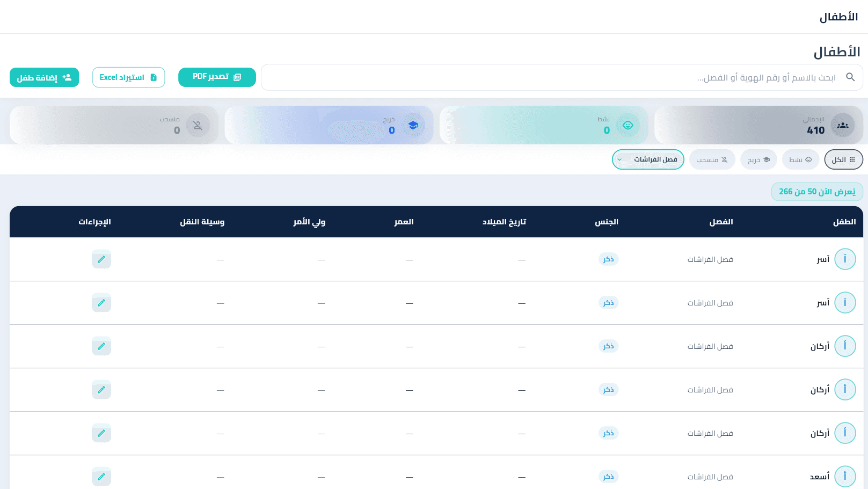Click crossed-person icon on منسحب stat card

coord(198,125)
